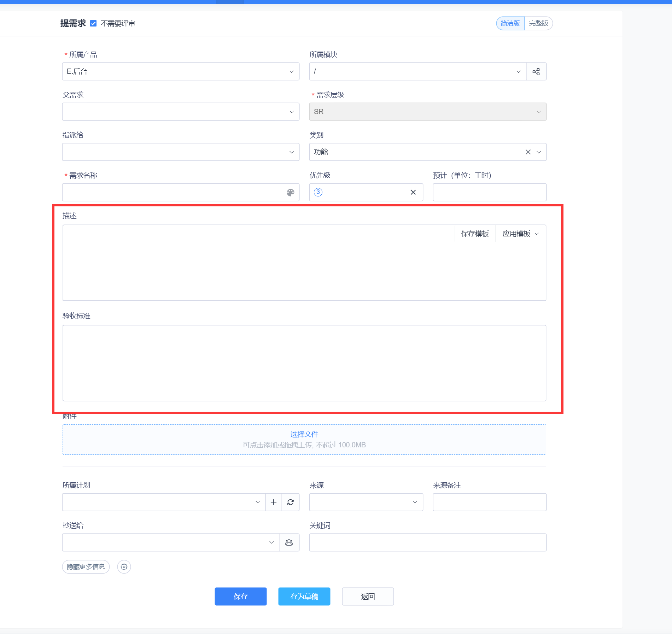This screenshot has height=635, width=672.
Task: Click the 提需求 page title
Action: (73, 23)
